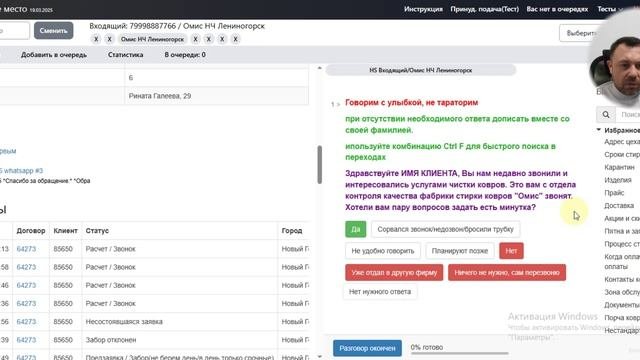Choose Уже отдал в другую фирму
This screenshot has height=360, width=640.
point(394,273)
